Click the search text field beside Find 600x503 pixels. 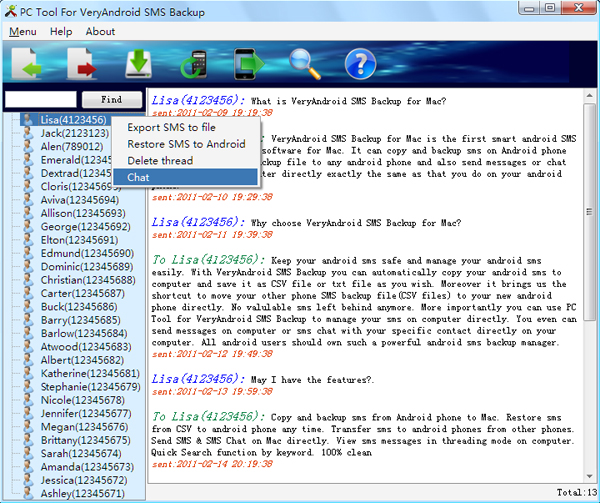[41, 100]
